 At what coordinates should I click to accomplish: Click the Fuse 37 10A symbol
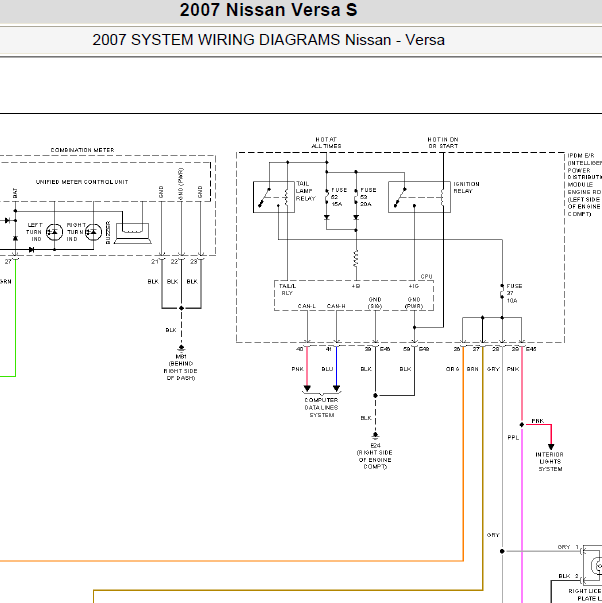tap(502, 293)
